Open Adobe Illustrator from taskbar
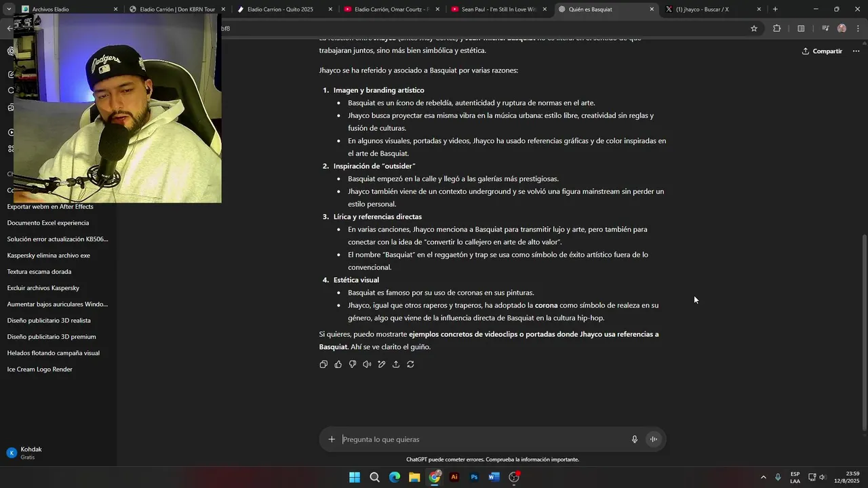868x488 pixels. tap(454, 477)
